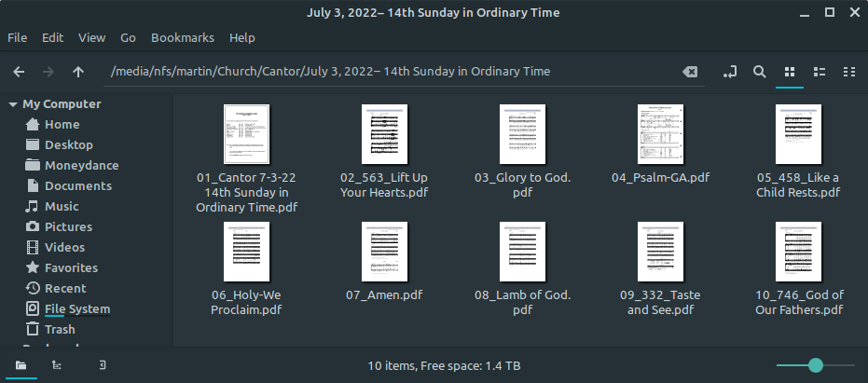This screenshot has width=868, height=383.
Task: Click the 02_563_Lift Up Your Hearts.pdf label
Action: coord(384,185)
